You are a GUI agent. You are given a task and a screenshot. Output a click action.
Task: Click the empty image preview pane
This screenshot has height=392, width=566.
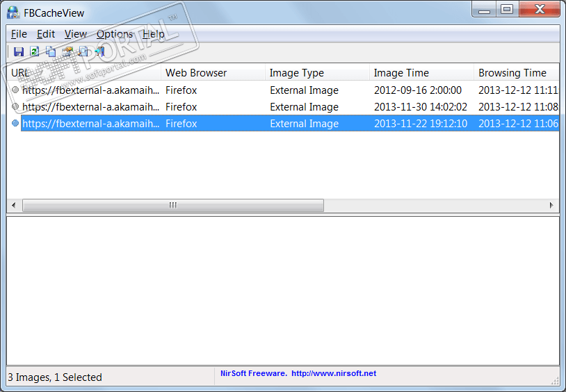[x=283, y=291]
